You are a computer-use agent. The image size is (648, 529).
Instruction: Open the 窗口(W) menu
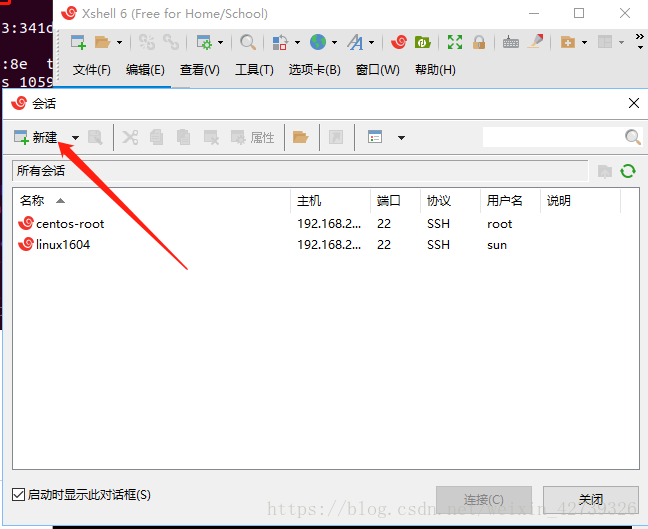378,69
